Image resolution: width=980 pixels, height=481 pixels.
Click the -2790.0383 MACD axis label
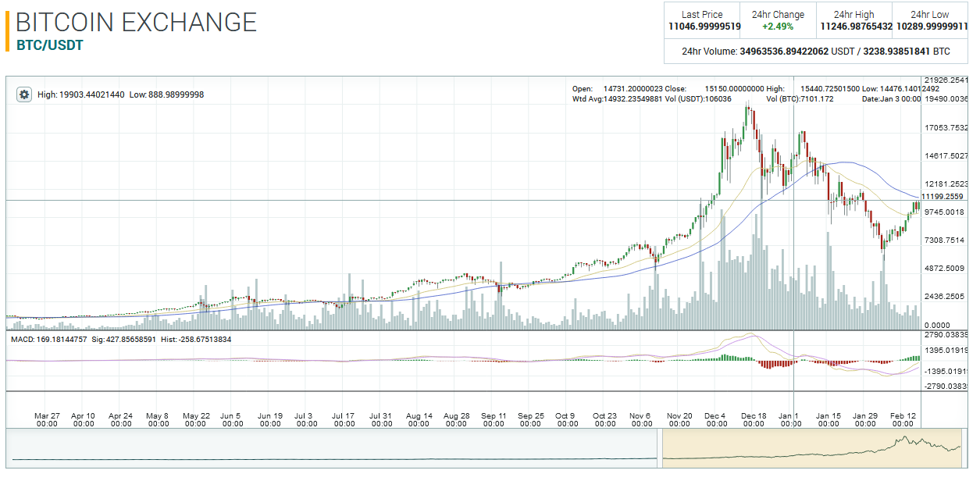pos(946,386)
